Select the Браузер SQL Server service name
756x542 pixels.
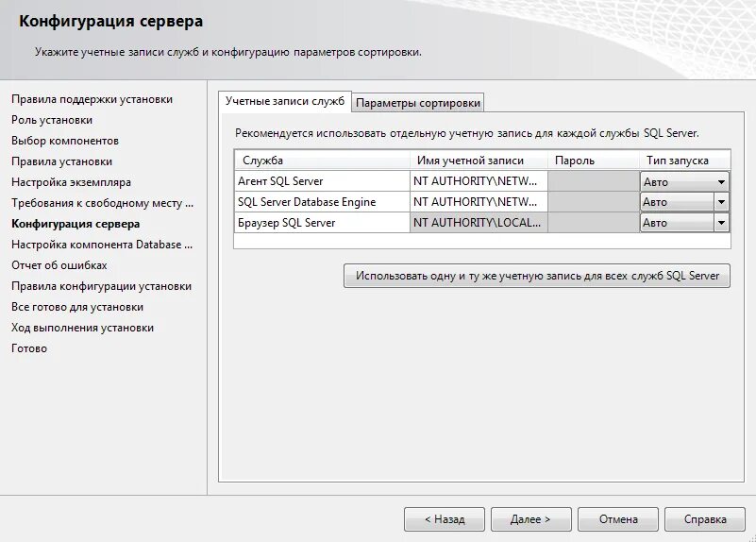coord(322,223)
